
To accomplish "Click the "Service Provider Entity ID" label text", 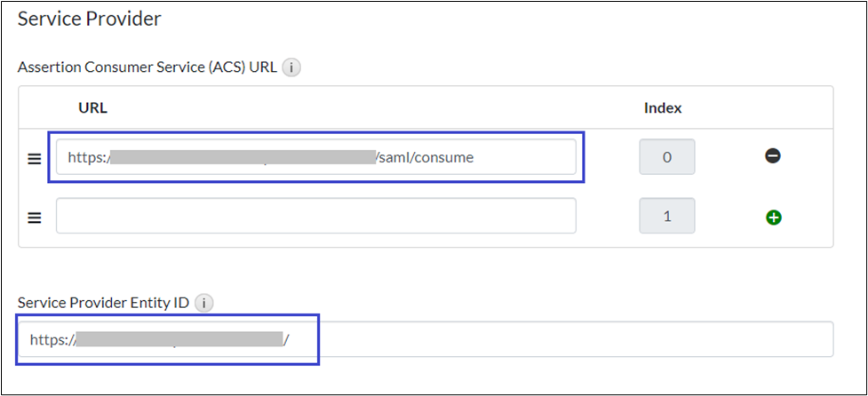I will click(x=103, y=304).
